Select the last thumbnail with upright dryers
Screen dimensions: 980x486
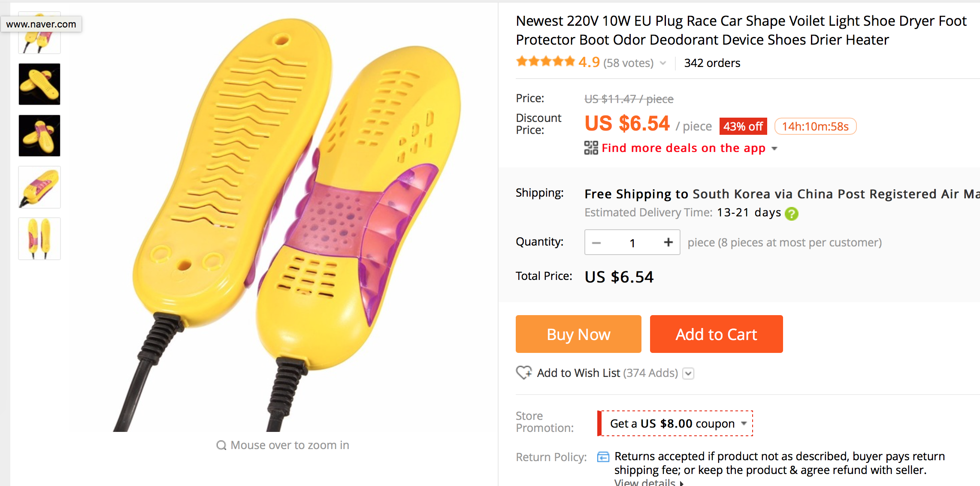click(x=39, y=239)
